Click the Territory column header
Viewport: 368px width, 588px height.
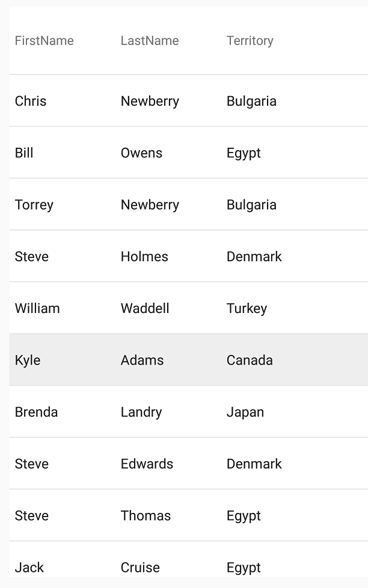click(250, 41)
